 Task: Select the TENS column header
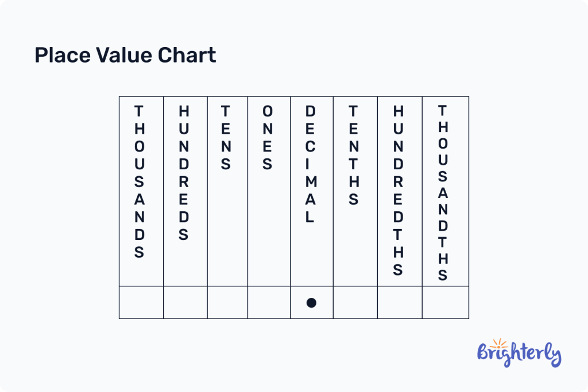tap(226, 138)
